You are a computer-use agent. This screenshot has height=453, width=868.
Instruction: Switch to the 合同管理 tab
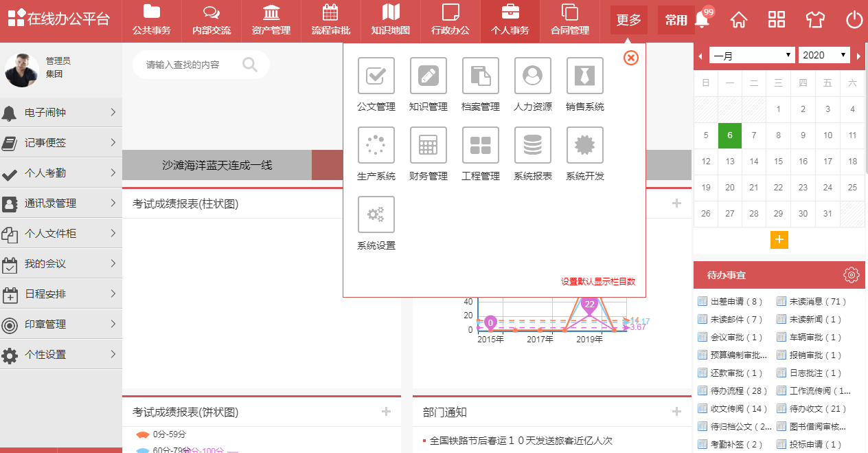point(569,20)
